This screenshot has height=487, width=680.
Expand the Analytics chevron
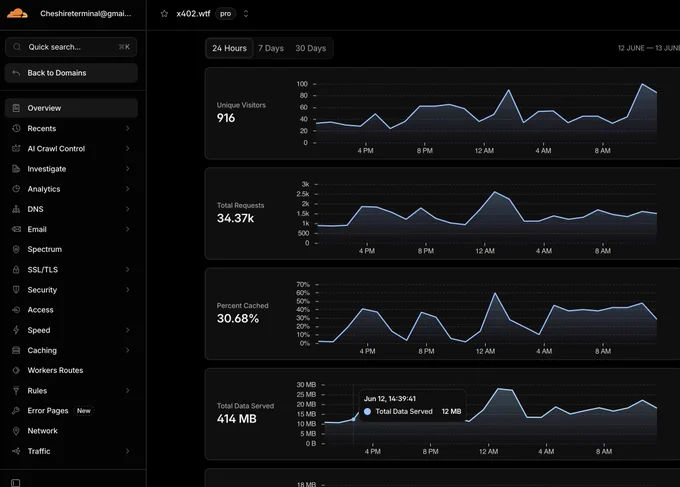coord(128,189)
